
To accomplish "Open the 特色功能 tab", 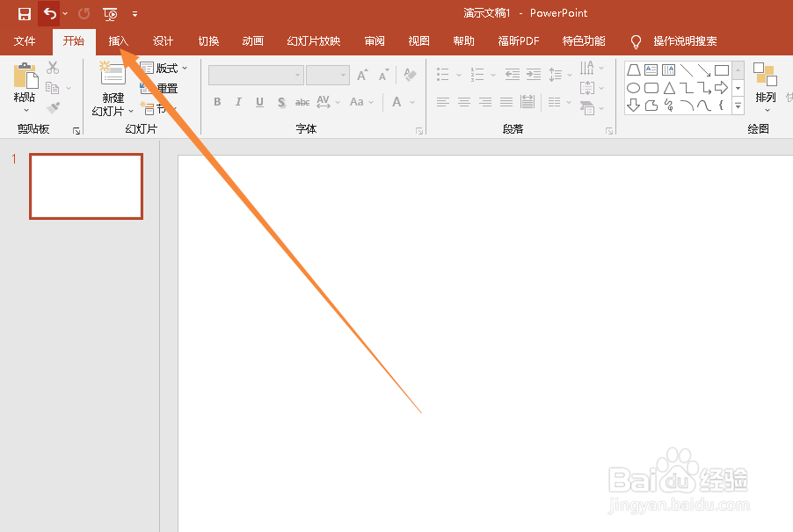I will point(584,41).
